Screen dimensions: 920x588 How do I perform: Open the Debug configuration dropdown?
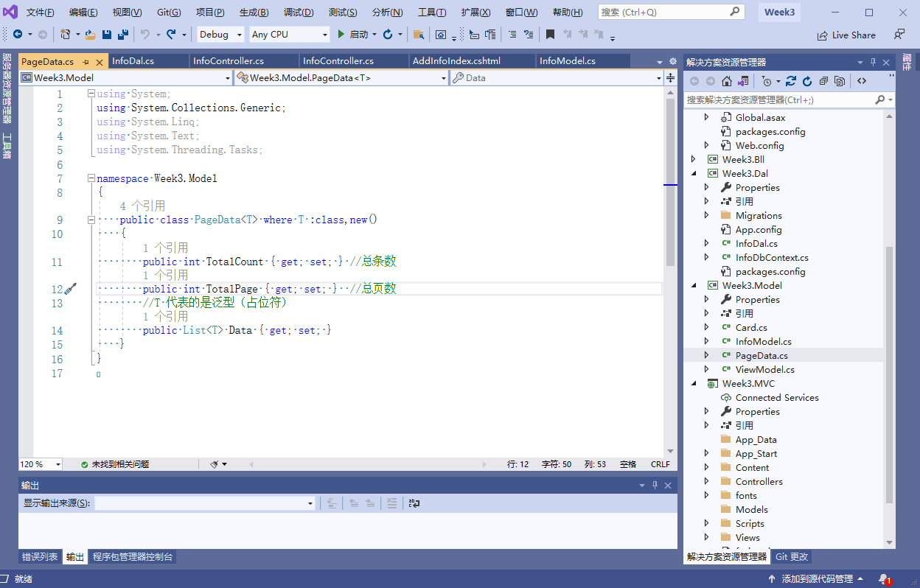point(220,35)
